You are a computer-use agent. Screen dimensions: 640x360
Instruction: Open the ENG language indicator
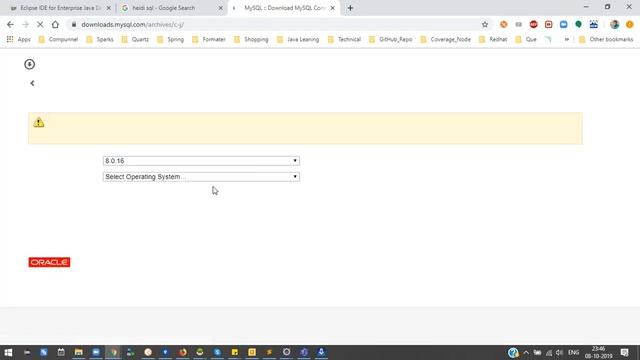[x=573, y=352]
